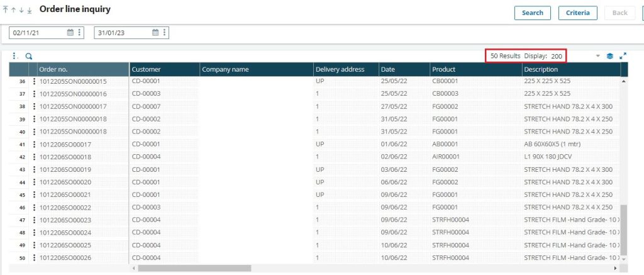The height and width of the screenshot is (275, 644).
Task: Jump to last record arrow icon
Action: coord(29,10)
